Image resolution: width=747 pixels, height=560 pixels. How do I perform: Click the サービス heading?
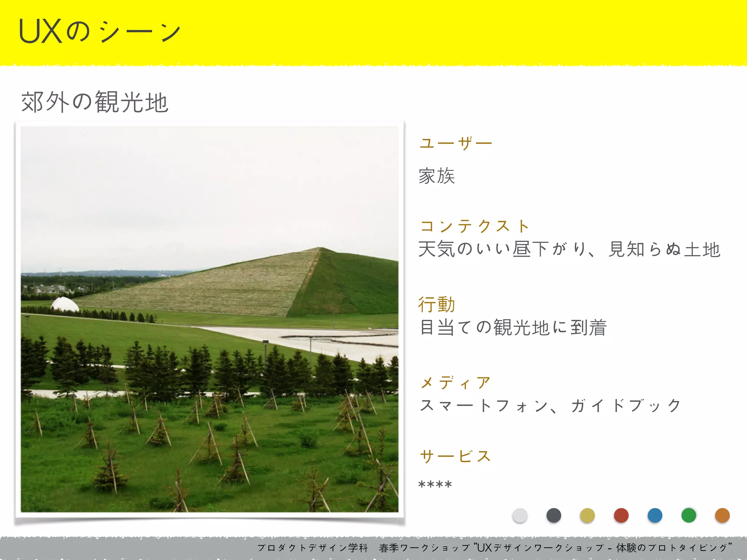point(456,456)
